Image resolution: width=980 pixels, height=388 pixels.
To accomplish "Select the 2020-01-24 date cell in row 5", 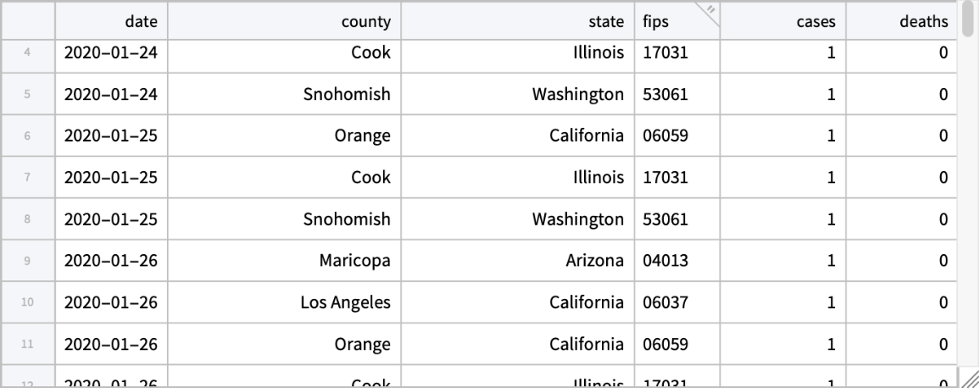I will click(111, 94).
